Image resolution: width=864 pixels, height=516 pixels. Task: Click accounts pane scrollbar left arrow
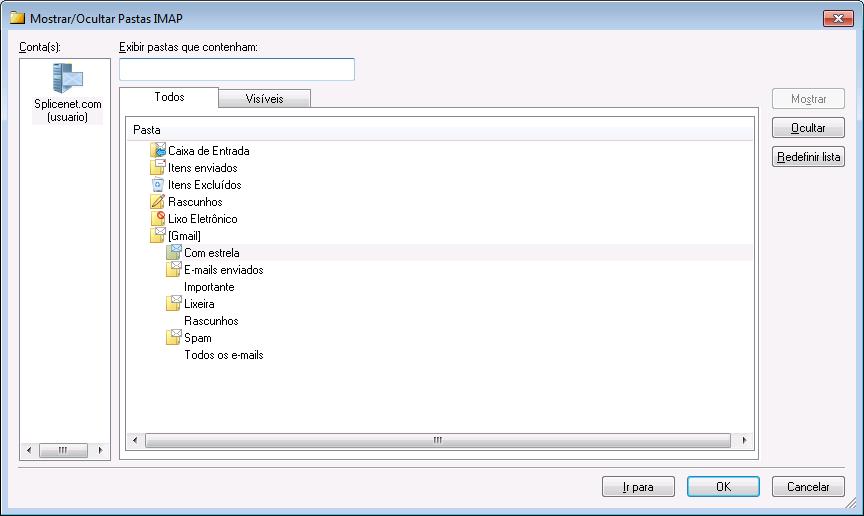click(29, 450)
